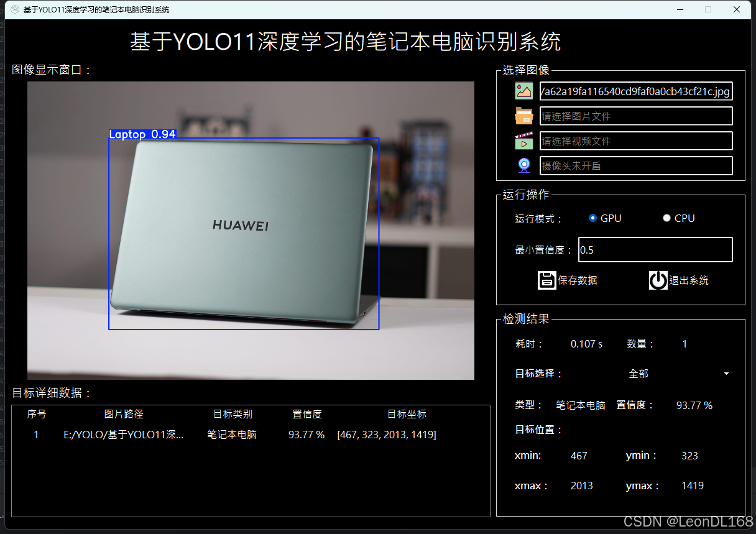Click the app icon in title bar
This screenshot has width=756, height=534.
click(x=15, y=9)
